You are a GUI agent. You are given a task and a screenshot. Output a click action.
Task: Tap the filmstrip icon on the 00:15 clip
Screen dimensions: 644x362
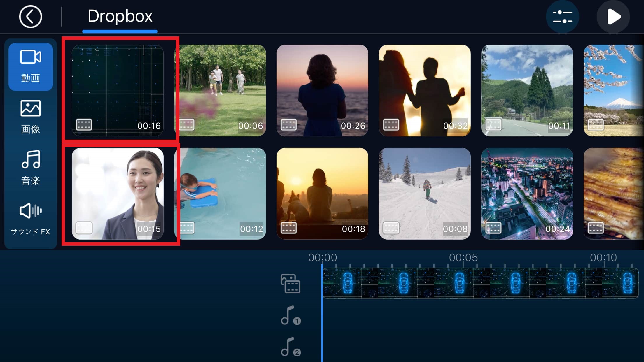tap(84, 228)
